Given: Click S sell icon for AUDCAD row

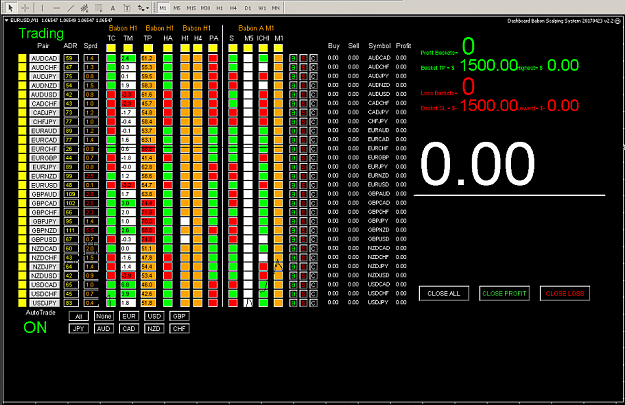Looking at the screenshot, I should (303, 58).
